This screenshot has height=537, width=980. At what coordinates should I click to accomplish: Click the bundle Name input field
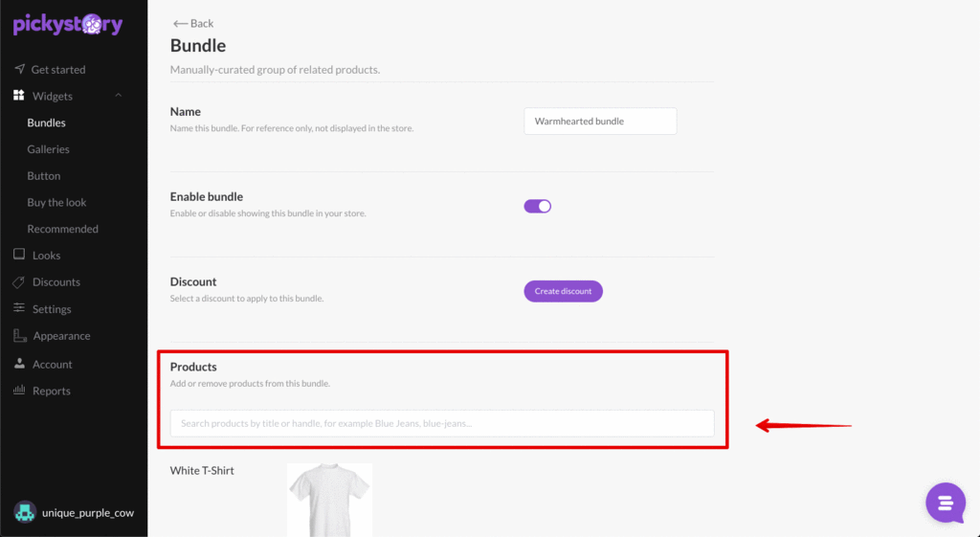pos(600,122)
